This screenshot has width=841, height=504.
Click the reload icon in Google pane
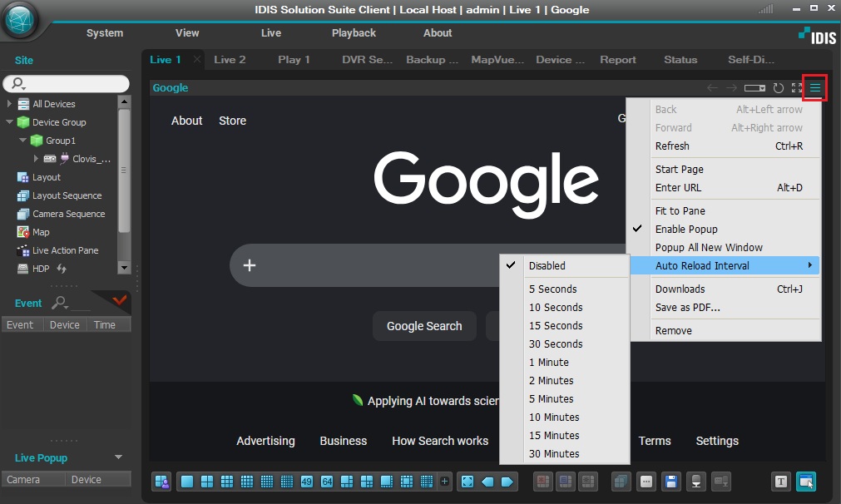pyautogui.click(x=779, y=87)
